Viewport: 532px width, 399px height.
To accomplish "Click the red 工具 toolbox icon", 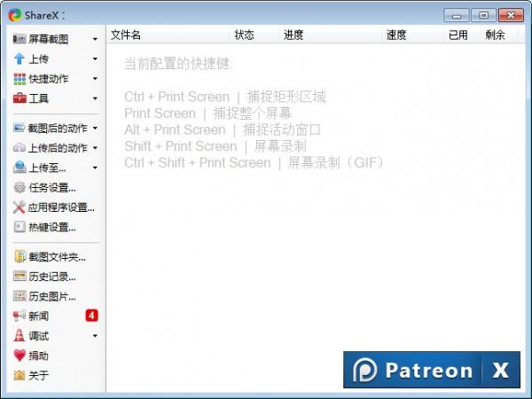I will (x=20, y=98).
